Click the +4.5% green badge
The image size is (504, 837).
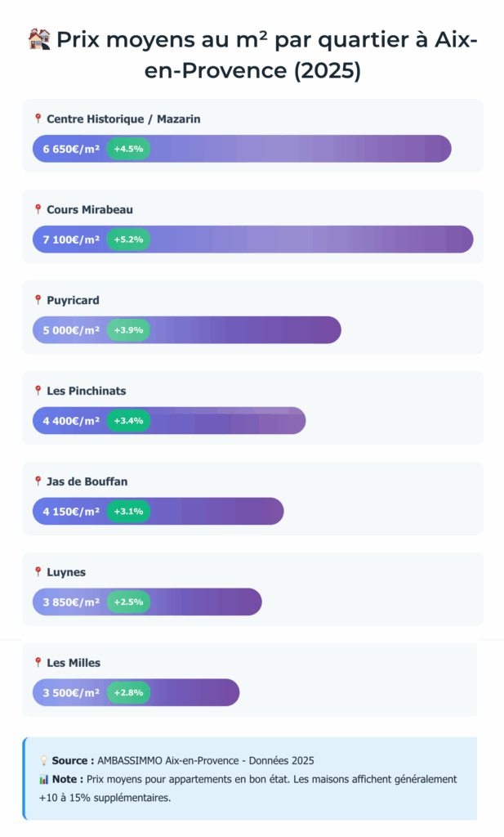(x=128, y=149)
